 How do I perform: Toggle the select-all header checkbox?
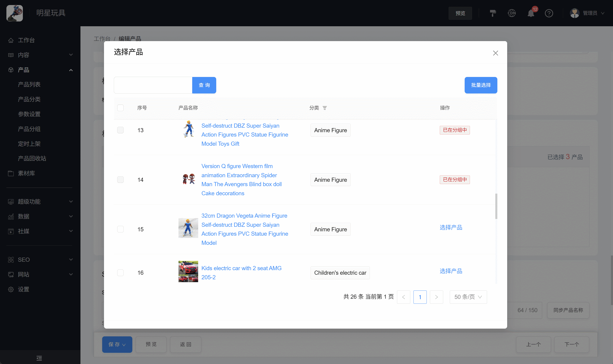point(120,108)
